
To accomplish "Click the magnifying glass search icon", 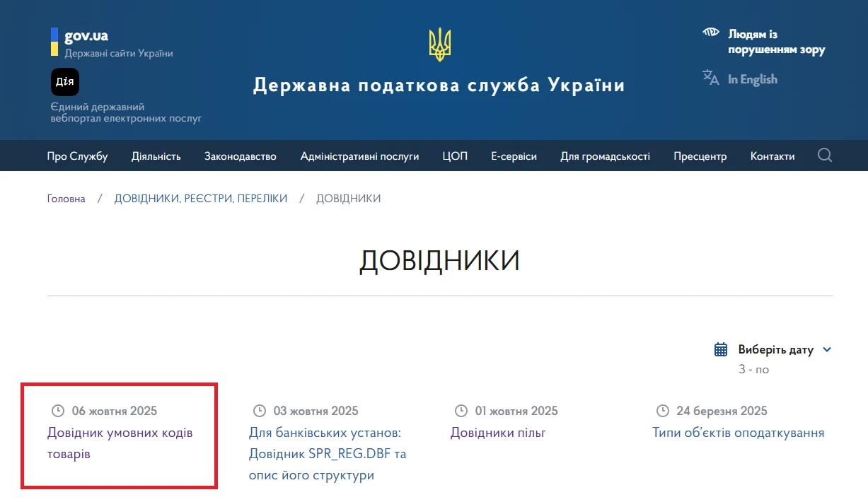I will (824, 156).
